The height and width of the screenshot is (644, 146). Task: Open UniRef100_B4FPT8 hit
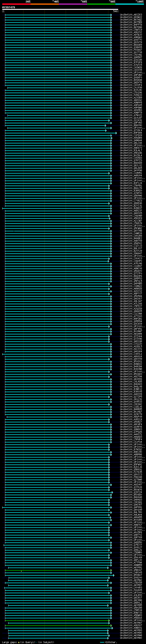tap(131, 25)
